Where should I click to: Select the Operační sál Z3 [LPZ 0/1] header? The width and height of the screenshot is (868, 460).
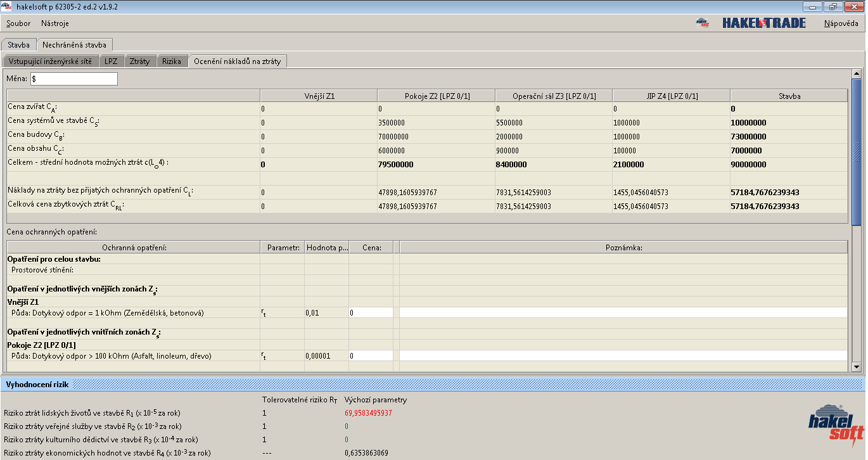(554, 96)
